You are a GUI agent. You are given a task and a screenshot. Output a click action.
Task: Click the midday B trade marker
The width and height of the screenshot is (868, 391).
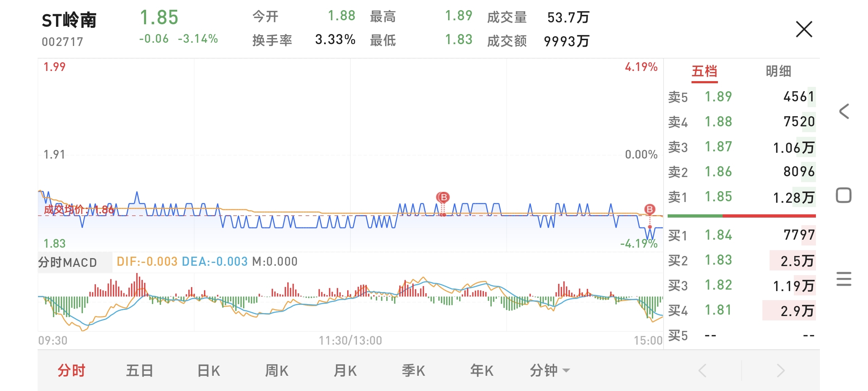443,197
